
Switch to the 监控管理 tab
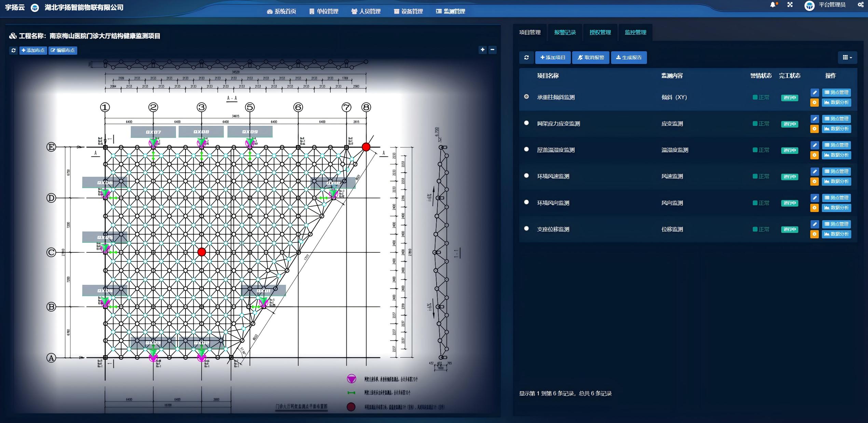(x=635, y=32)
